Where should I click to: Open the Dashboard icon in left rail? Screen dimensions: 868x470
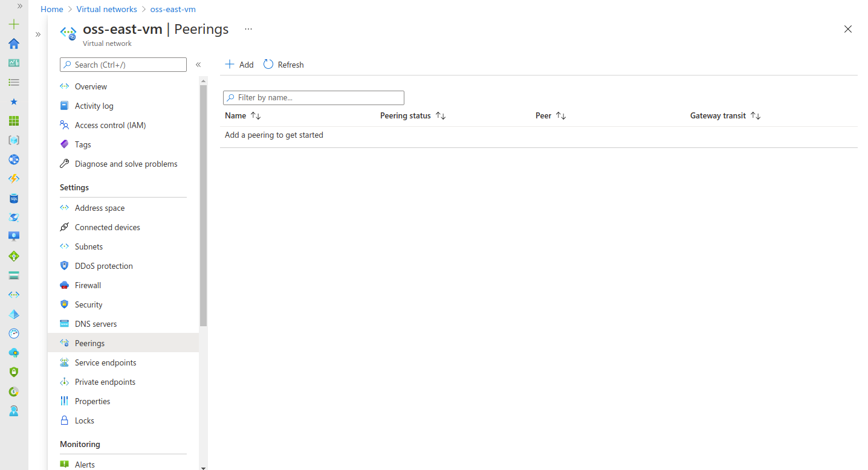(x=14, y=63)
